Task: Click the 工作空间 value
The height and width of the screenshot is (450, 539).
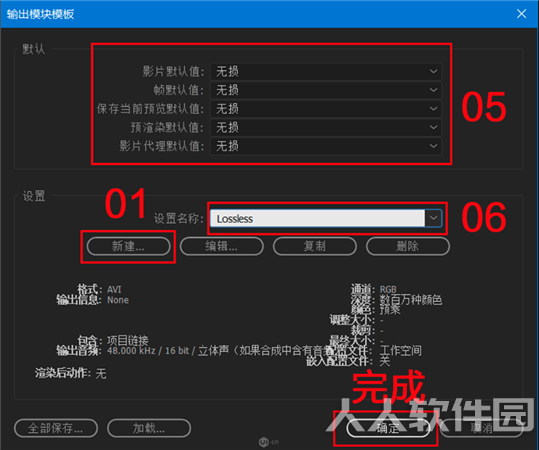Action: pyautogui.click(x=400, y=351)
